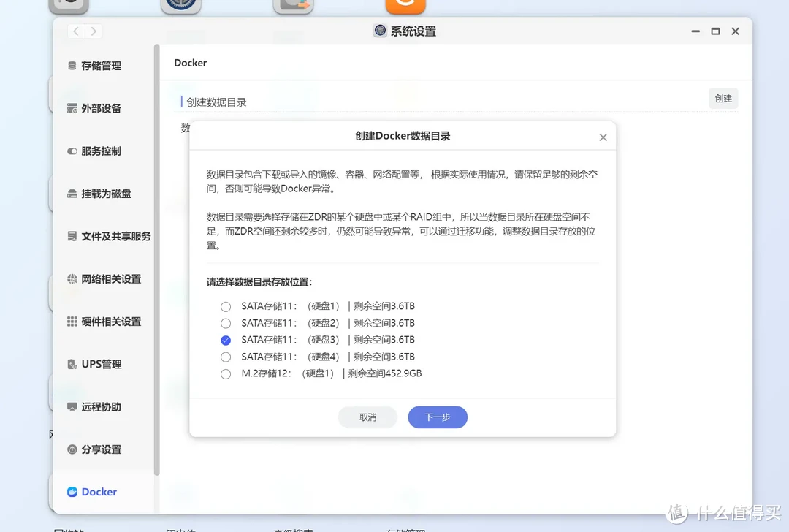Open 存储管理 in the sidebar
The height and width of the screenshot is (532, 789).
(x=101, y=66)
